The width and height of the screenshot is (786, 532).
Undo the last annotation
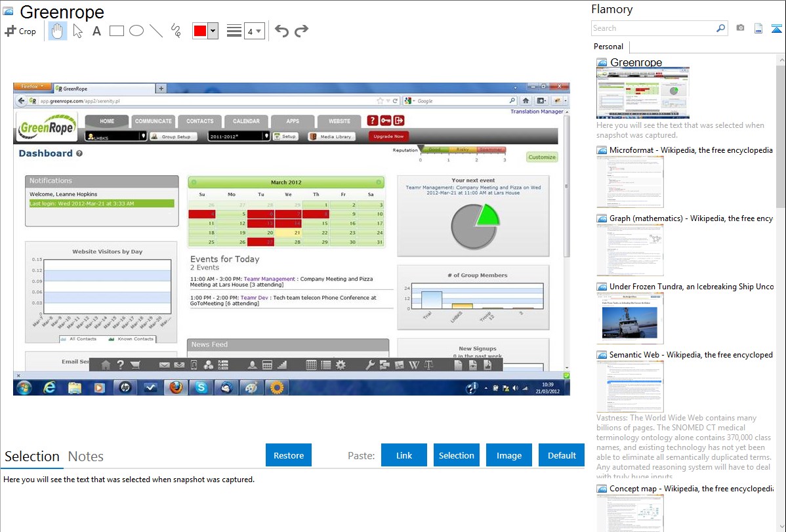coord(281,31)
